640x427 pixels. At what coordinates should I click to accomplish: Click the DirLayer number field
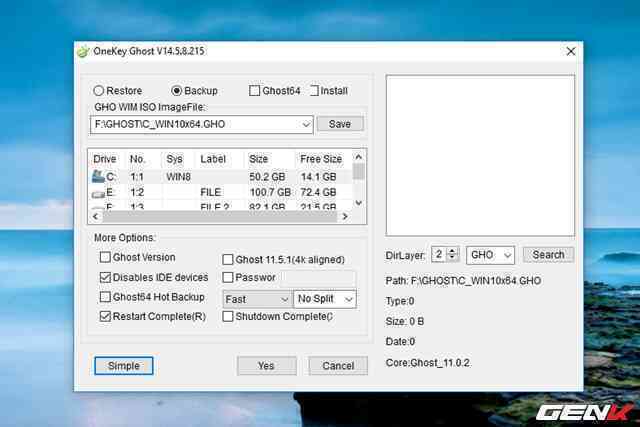coord(439,254)
